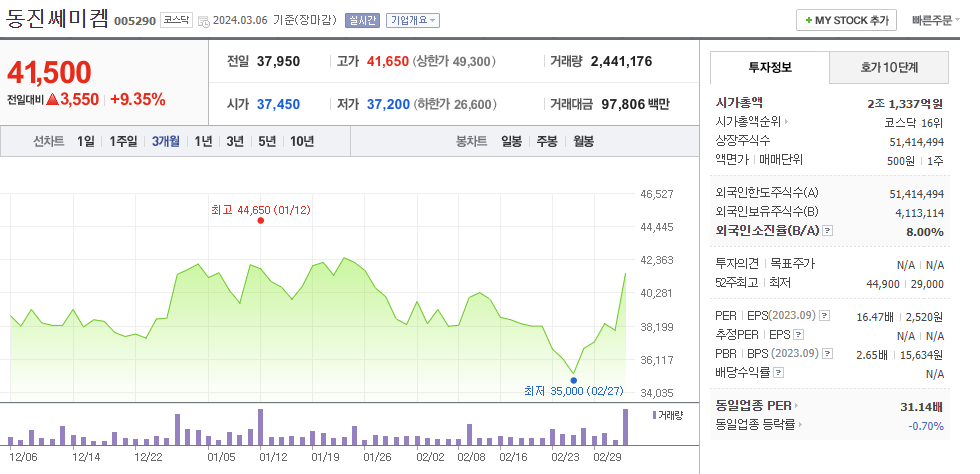Select the 10년 line chart period
This screenshot has width=980, height=474.
[302, 141]
